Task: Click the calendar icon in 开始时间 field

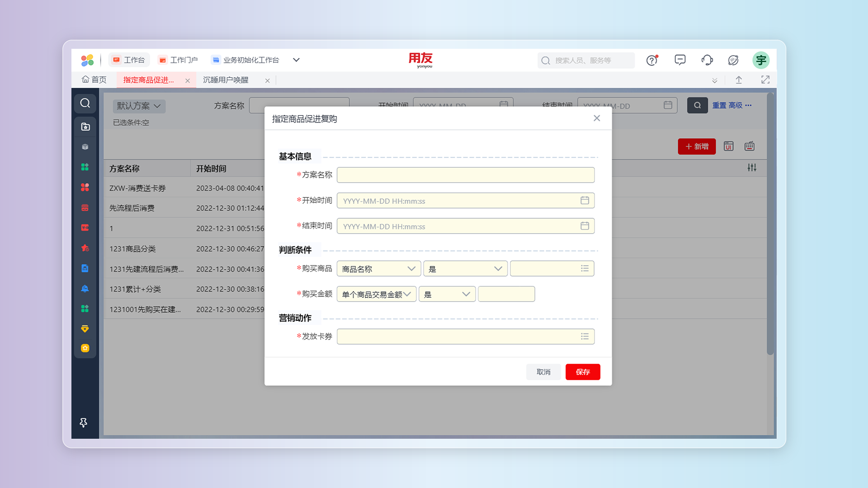Action: [585, 200]
